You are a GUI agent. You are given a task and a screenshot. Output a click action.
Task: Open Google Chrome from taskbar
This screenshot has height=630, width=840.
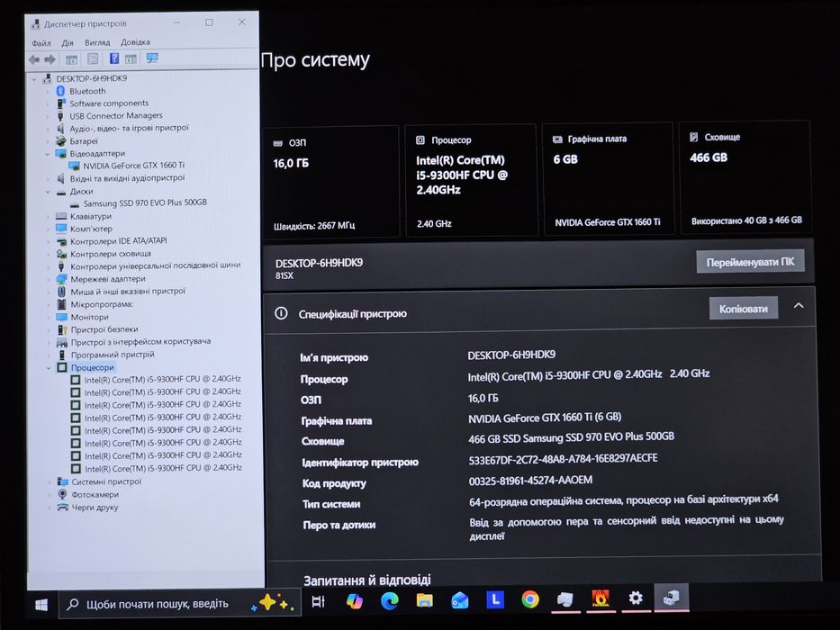click(x=530, y=599)
